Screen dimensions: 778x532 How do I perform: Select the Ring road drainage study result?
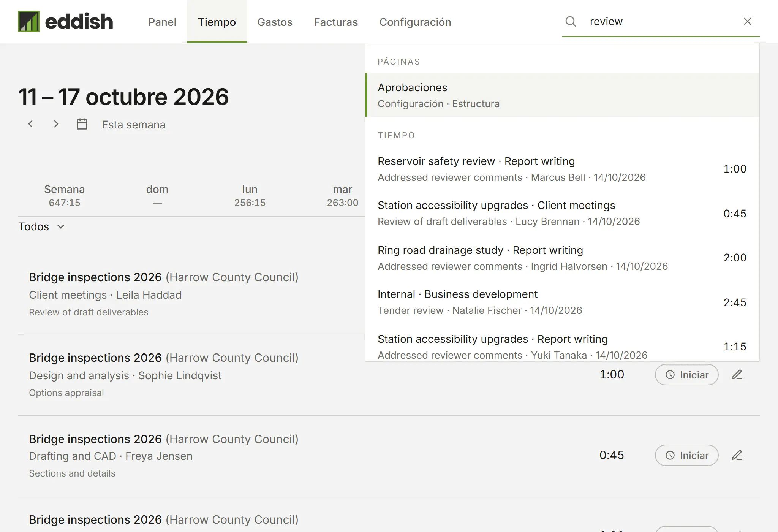[x=562, y=258]
